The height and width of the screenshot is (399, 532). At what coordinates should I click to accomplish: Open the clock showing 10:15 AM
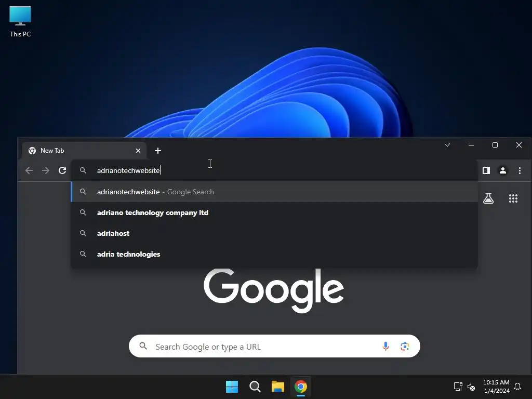click(x=496, y=387)
